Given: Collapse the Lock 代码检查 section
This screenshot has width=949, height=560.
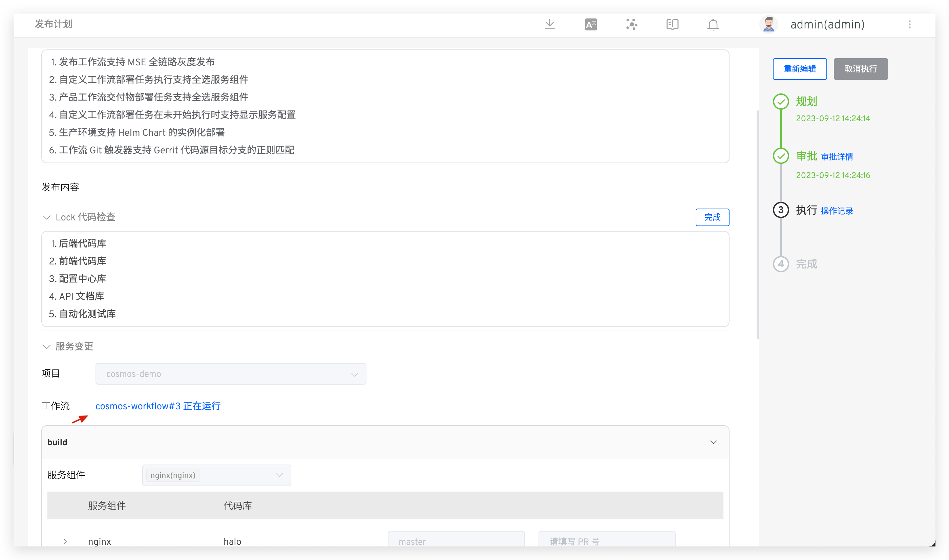Looking at the screenshot, I should tap(47, 217).
